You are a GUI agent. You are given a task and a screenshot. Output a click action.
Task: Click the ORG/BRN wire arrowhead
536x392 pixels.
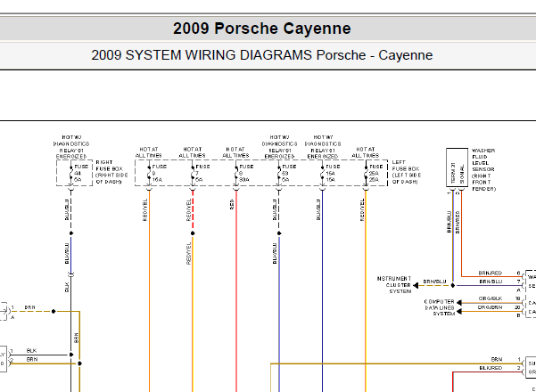pos(459,312)
